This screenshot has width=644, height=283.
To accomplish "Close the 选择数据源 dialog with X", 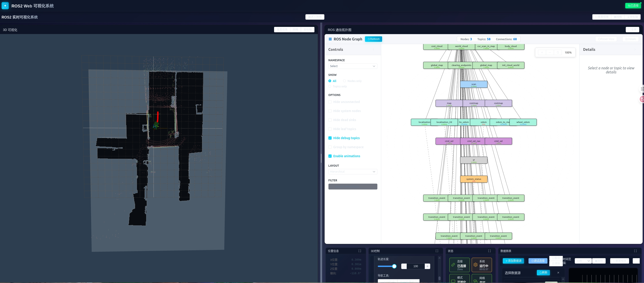I will 558,273.
